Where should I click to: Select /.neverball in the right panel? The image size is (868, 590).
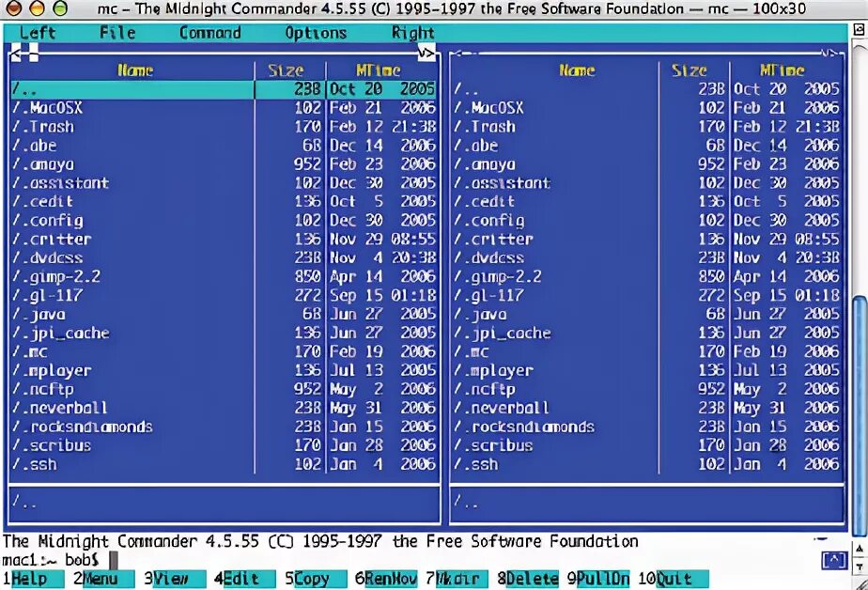point(646,408)
